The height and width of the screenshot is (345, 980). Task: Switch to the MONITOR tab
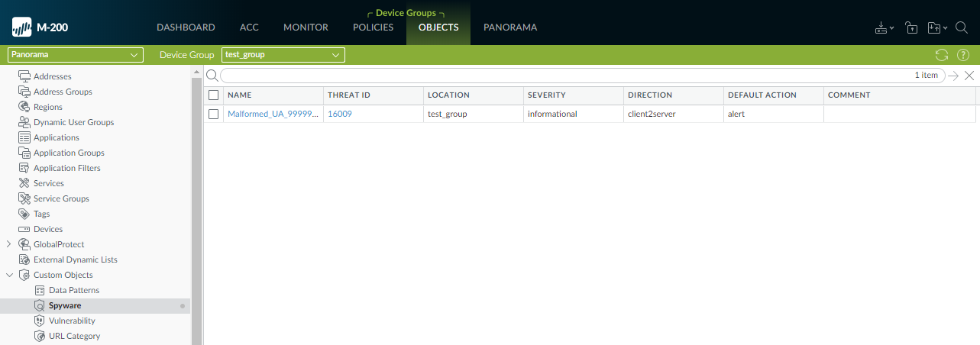pos(306,27)
